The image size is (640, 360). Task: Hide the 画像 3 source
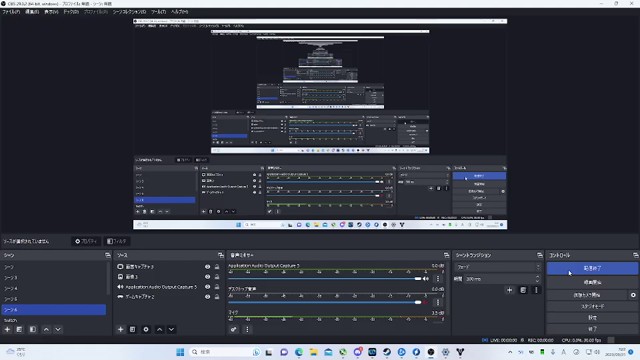(207, 277)
